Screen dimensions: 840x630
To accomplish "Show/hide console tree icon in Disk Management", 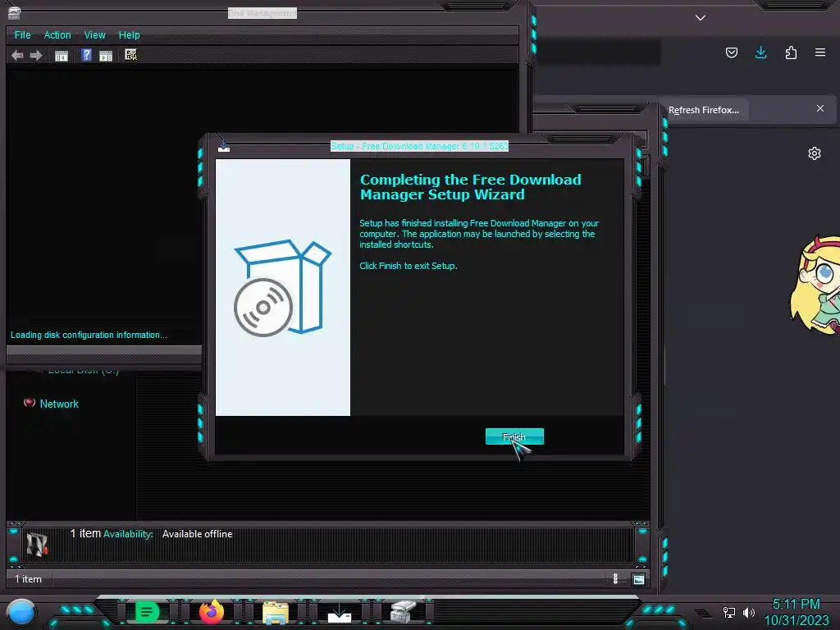I will coord(62,56).
